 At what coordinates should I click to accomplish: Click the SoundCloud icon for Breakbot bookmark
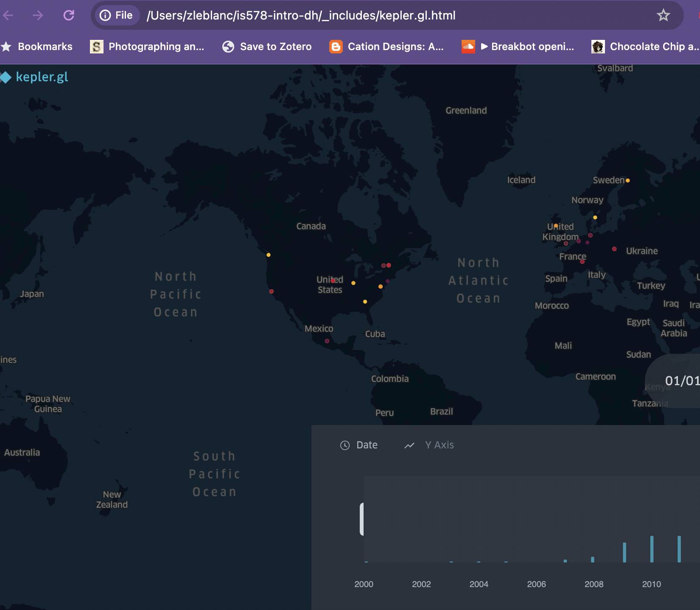click(x=468, y=47)
